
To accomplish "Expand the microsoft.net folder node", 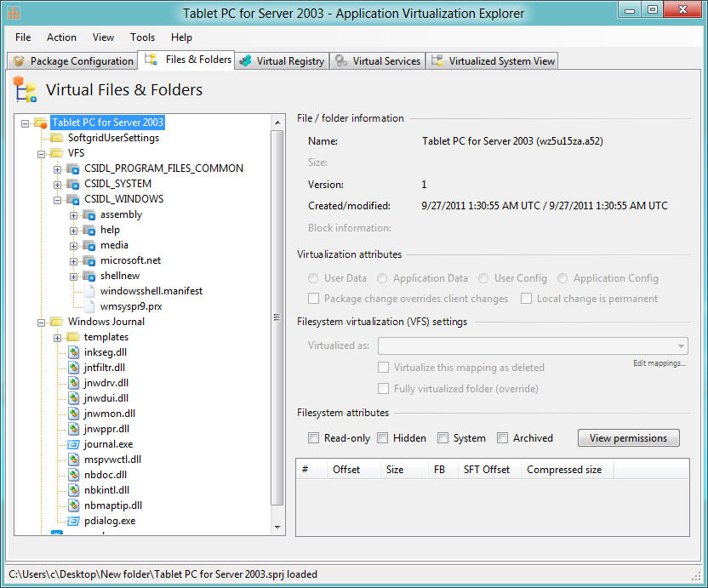I will 73,261.
